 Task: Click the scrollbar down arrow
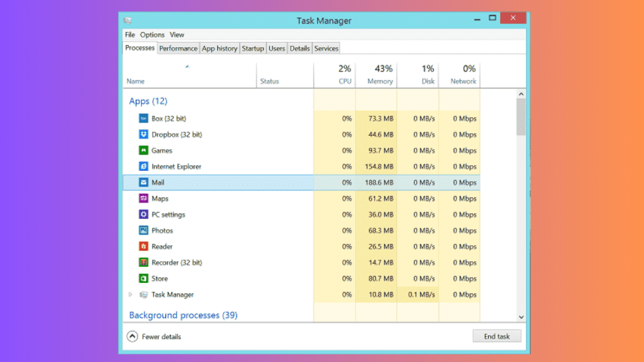click(x=521, y=317)
